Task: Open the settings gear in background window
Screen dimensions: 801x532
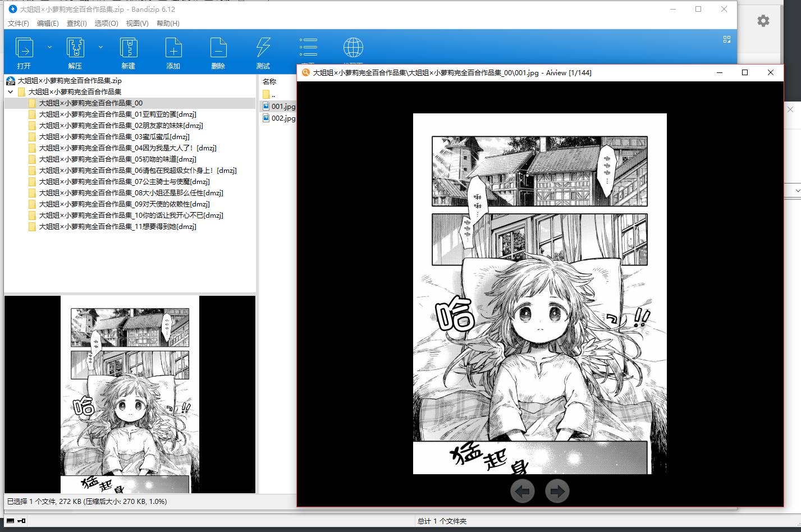Action: (763, 21)
